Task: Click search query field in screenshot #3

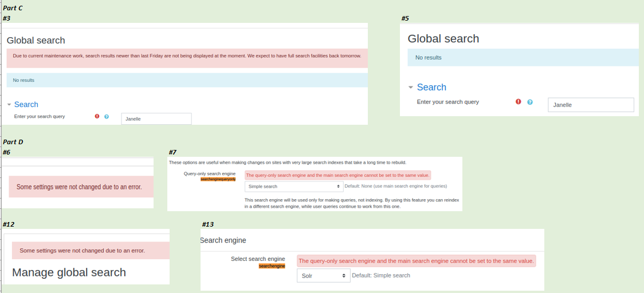Action: (156, 119)
